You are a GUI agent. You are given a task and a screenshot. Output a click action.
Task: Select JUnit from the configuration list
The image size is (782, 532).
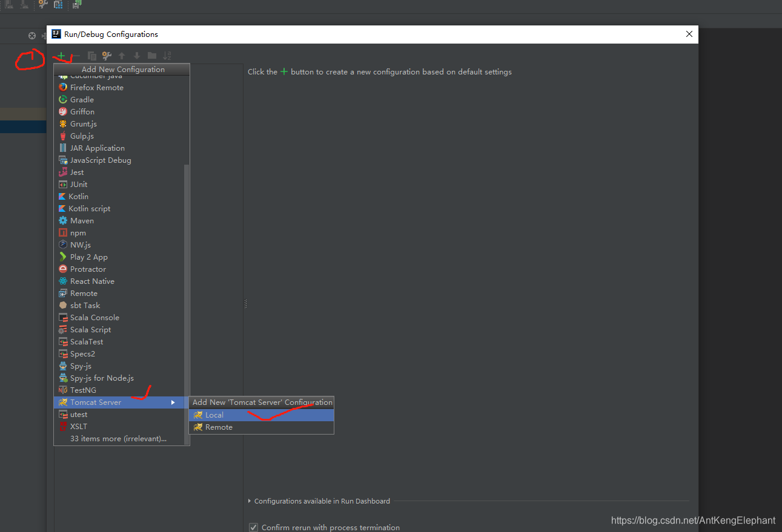point(119,184)
